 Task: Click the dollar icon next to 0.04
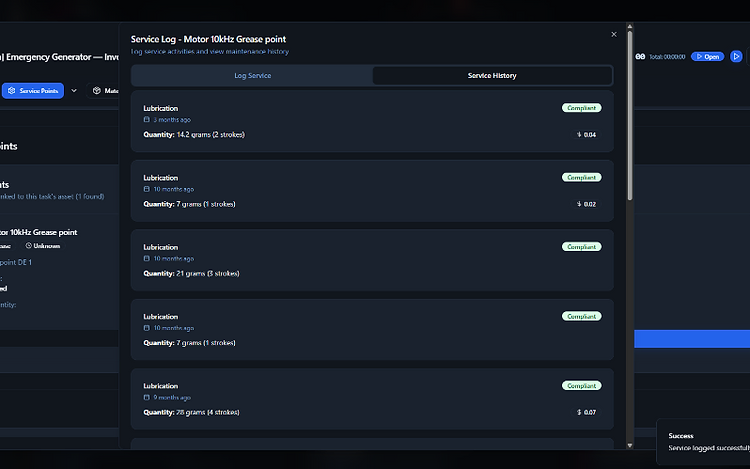[x=579, y=135]
